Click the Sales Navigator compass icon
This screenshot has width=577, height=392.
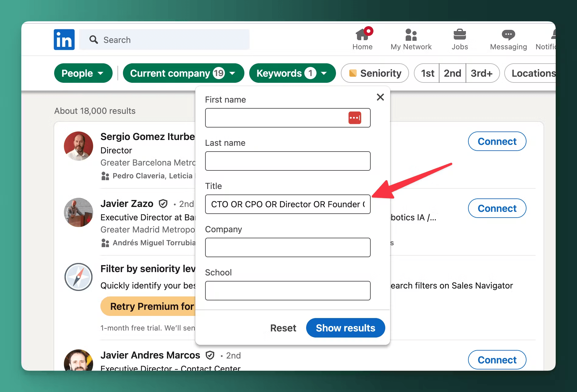tap(79, 277)
